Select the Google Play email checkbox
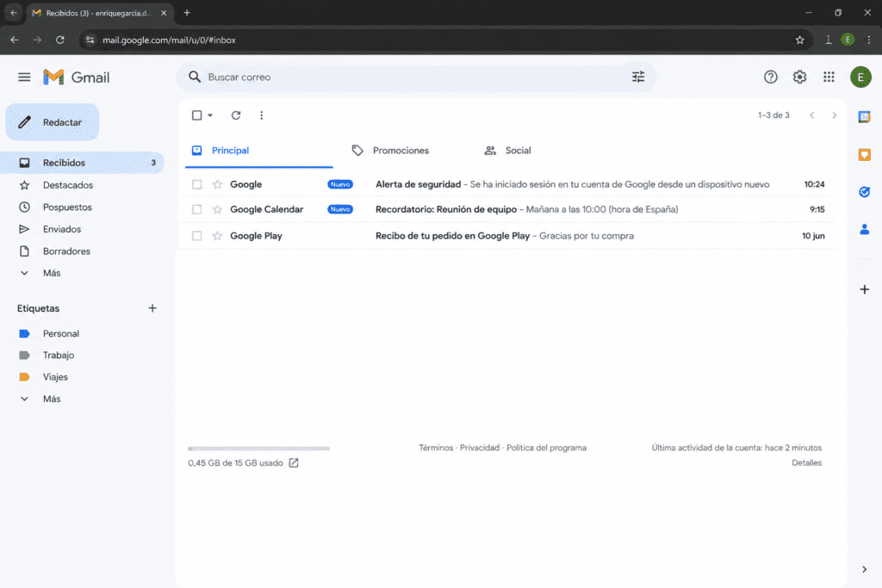882x588 pixels. point(197,236)
